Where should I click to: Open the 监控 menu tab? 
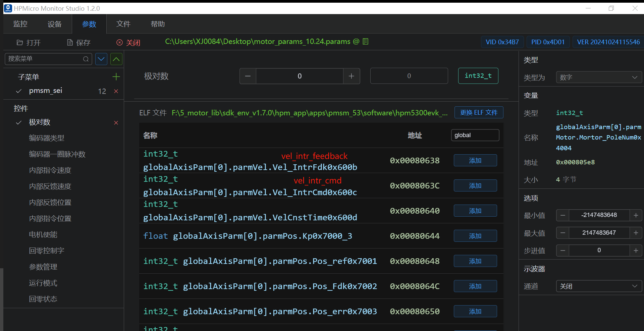(x=20, y=24)
